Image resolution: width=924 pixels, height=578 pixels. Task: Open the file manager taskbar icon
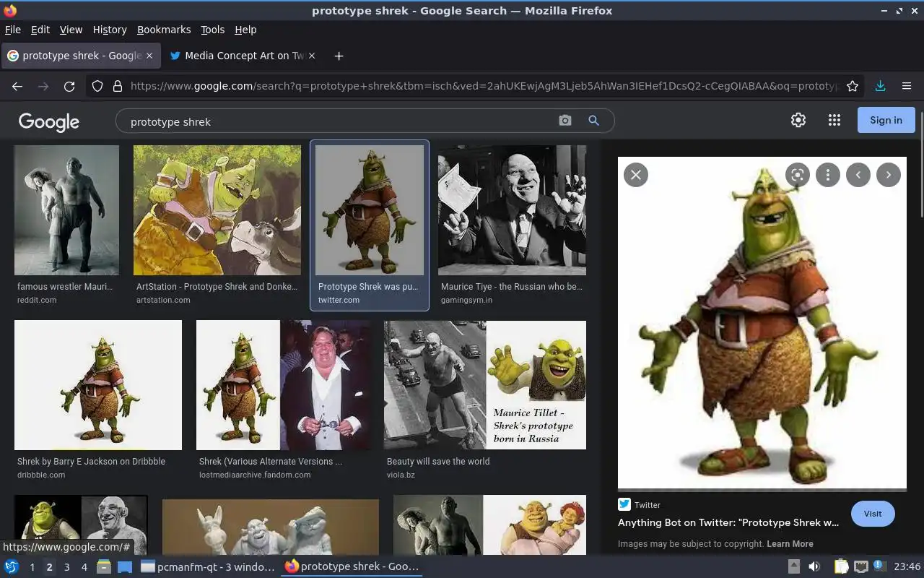(x=103, y=566)
